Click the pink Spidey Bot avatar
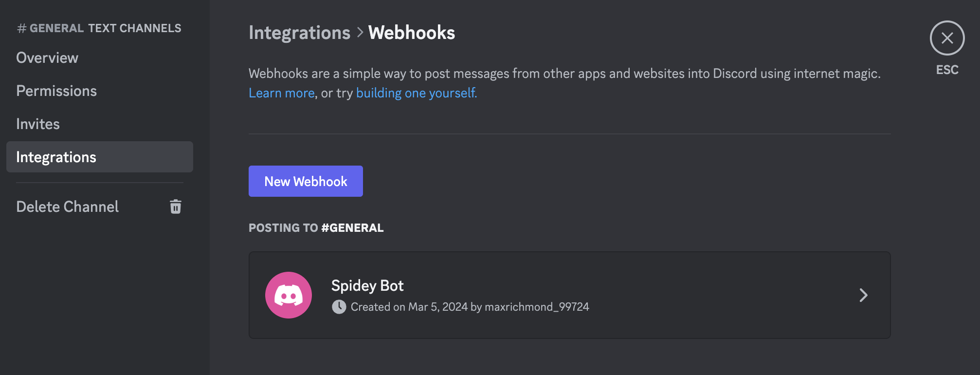 pyautogui.click(x=289, y=295)
